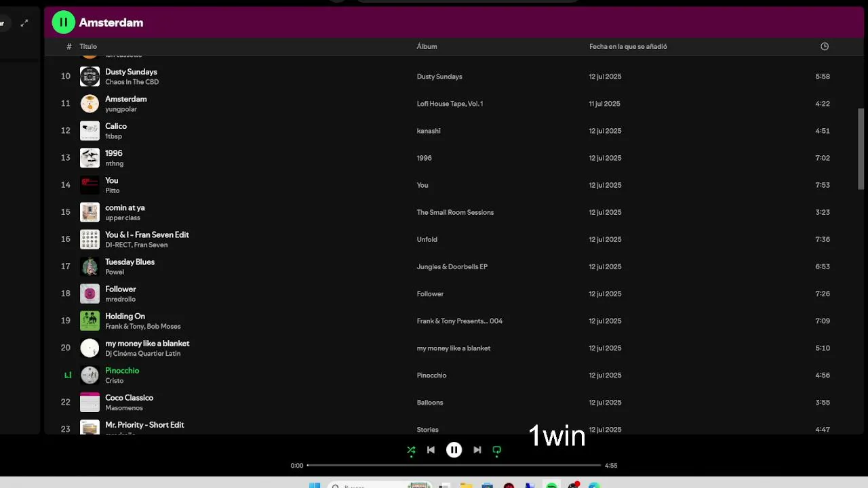The height and width of the screenshot is (488, 868).
Task: Click the Amsterdam track cover thumbnail
Action: pos(90,104)
